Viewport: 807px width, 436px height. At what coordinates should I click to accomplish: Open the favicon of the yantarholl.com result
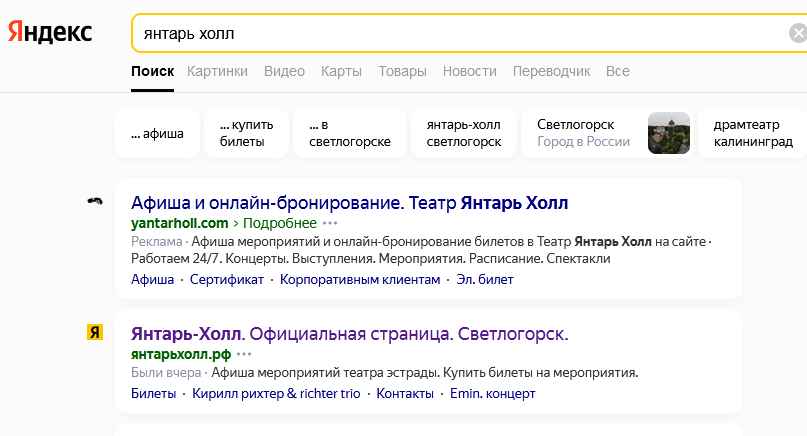[x=95, y=201]
